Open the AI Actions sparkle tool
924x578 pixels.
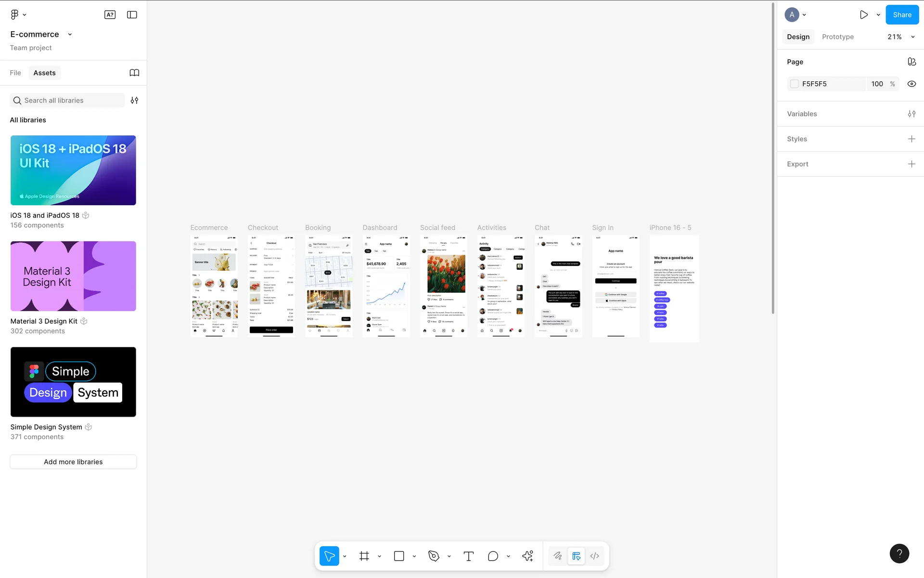pos(527,556)
